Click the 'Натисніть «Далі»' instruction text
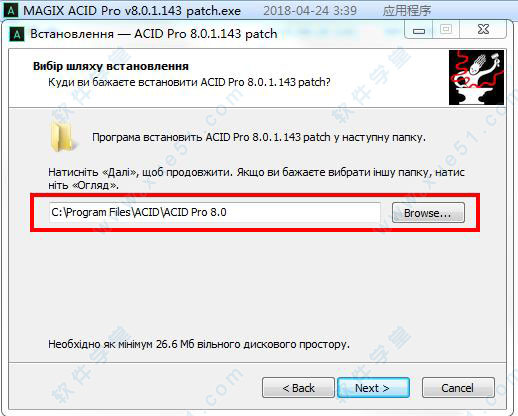The width and height of the screenshot is (518, 416). pyautogui.click(x=256, y=178)
